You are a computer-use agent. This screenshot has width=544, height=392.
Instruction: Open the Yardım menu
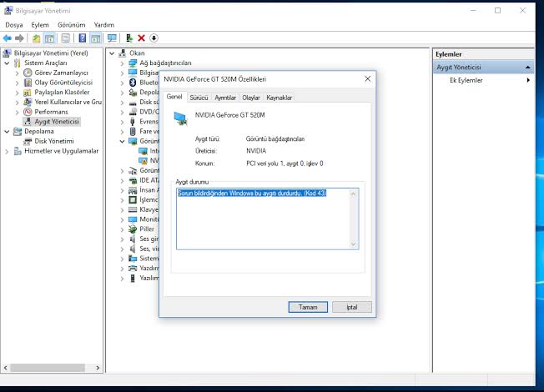click(104, 25)
